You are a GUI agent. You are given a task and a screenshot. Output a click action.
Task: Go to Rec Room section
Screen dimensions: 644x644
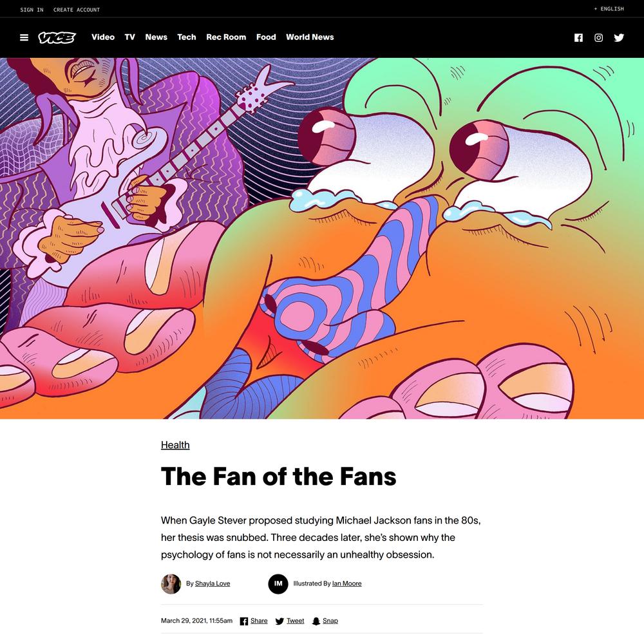point(226,37)
